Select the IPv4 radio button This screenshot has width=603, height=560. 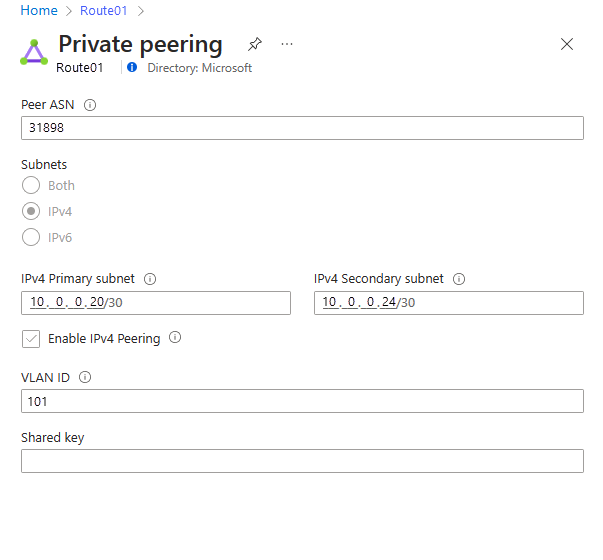pyautogui.click(x=31, y=212)
